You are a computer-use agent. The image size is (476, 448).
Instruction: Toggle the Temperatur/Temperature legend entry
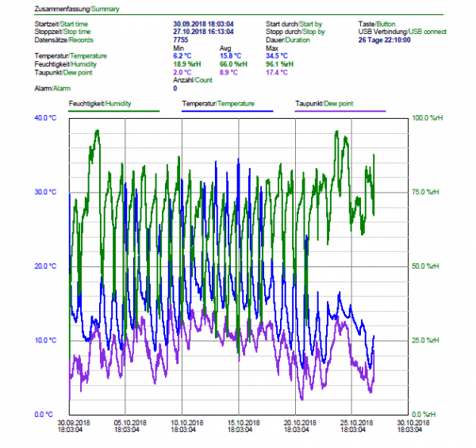pyautogui.click(x=218, y=104)
